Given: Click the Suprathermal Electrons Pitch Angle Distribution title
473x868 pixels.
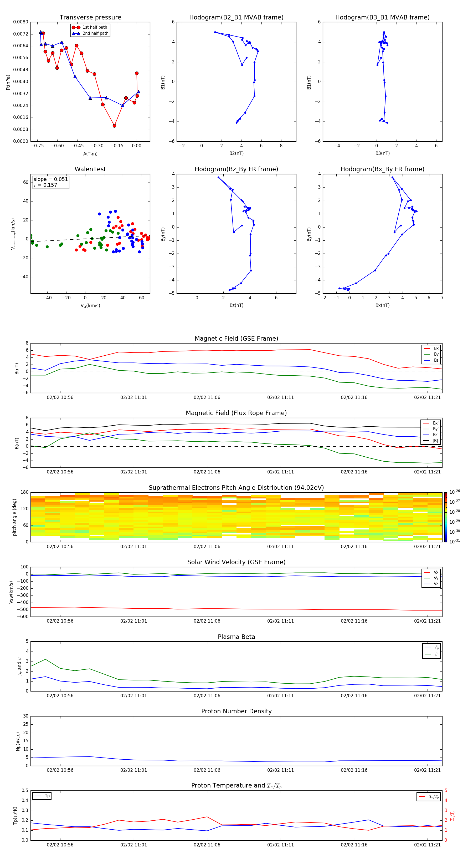Looking at the screenshot, I should (x=236, y=488).
